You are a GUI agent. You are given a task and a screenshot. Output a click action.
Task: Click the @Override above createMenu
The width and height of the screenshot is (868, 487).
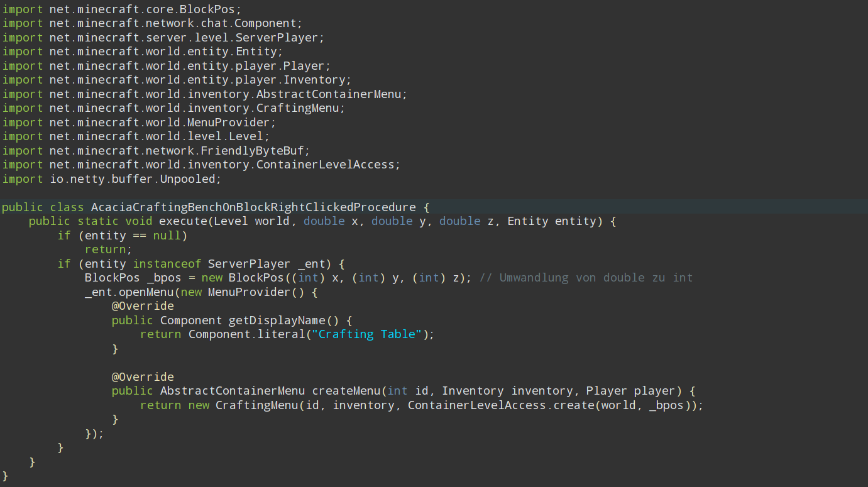(143, 377)
